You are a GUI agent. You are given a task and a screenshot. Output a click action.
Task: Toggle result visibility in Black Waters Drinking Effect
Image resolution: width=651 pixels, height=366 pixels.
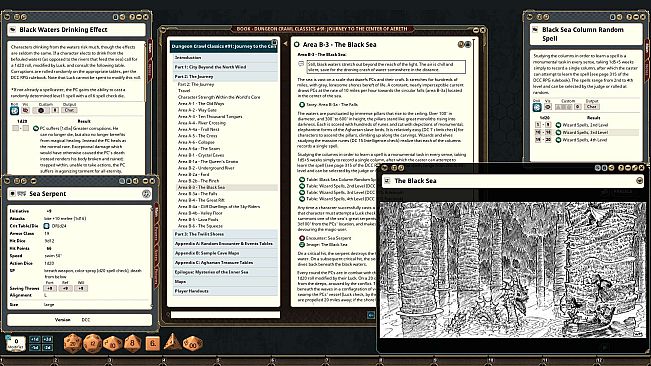pyautogui.click(x=26, y=110)
